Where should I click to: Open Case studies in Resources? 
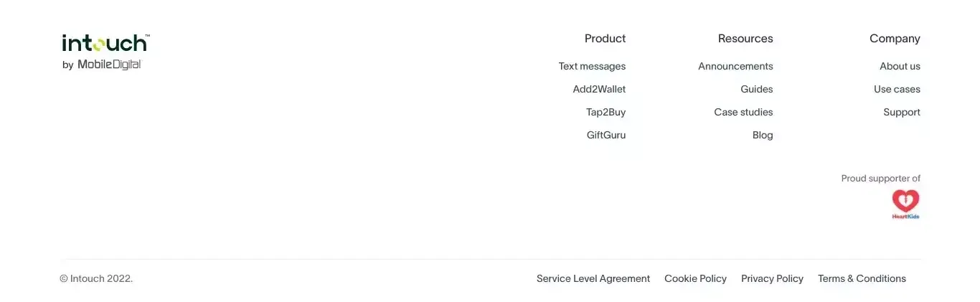(743, 112)
